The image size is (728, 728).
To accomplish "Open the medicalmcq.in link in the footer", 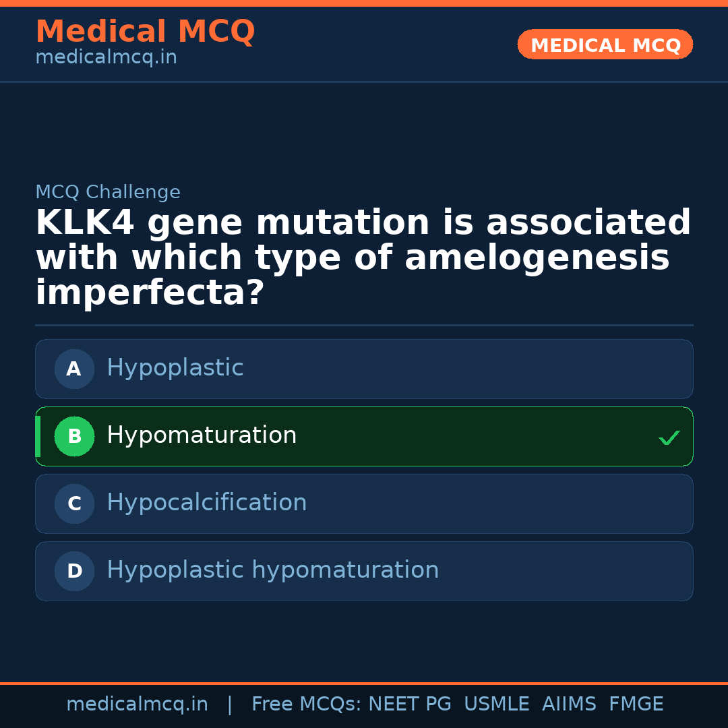I will click(137, 704).
